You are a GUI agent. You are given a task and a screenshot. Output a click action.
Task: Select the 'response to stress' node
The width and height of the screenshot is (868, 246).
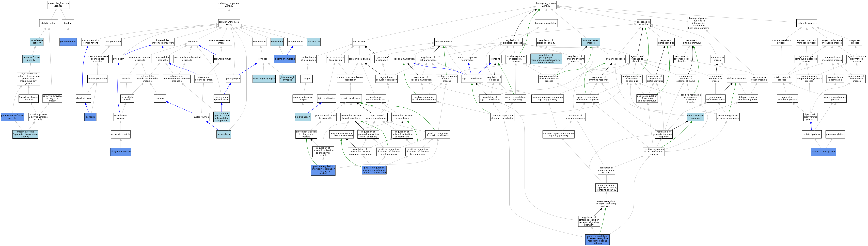click(717, 59)
